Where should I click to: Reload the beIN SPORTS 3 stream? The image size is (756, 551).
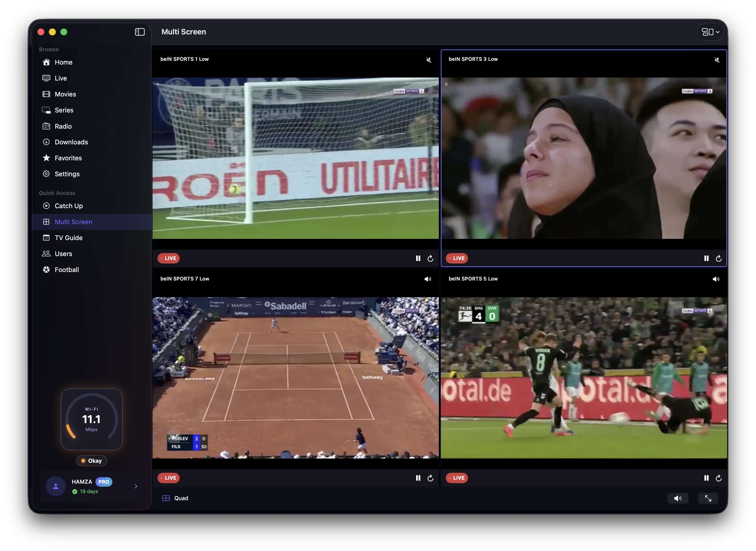pos(719,258)
